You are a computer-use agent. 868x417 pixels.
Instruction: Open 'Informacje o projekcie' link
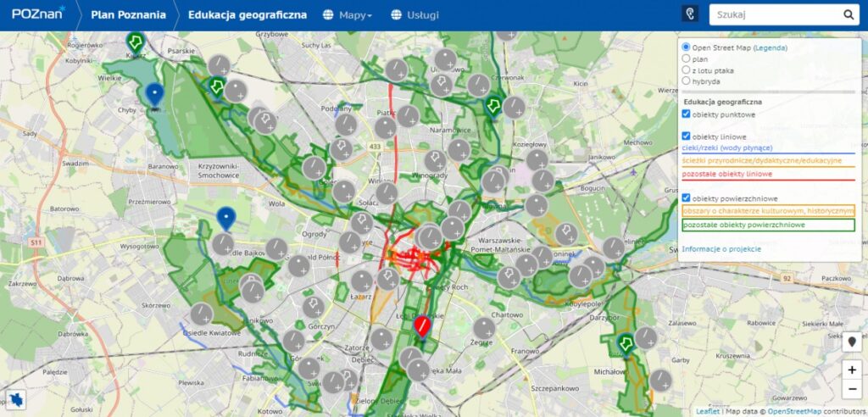click(x=721, y=248)
